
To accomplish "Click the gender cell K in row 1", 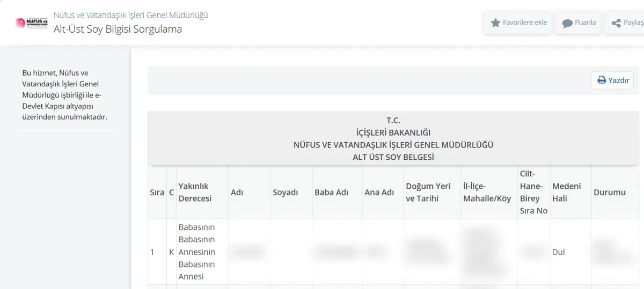I will click(x=171, y=251).
